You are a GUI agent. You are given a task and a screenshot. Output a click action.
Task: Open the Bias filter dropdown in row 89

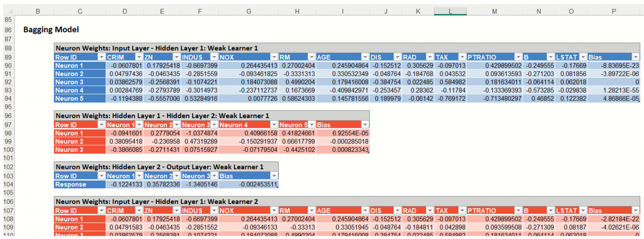[635, 57]
